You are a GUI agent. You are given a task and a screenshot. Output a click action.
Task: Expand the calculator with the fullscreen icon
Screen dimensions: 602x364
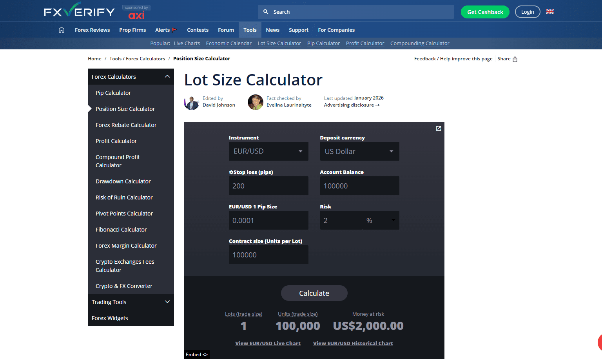pyautogui.click(x=438, y=128)
